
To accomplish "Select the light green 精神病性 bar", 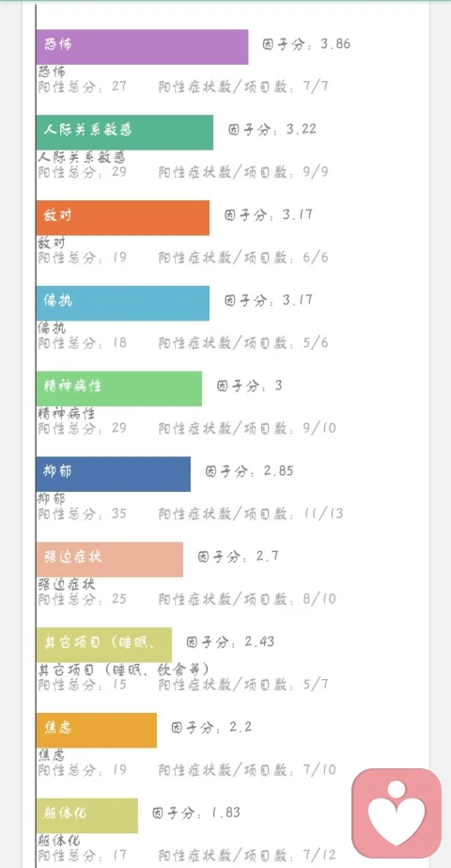I will pyautogui.click(x=119, y=388).
